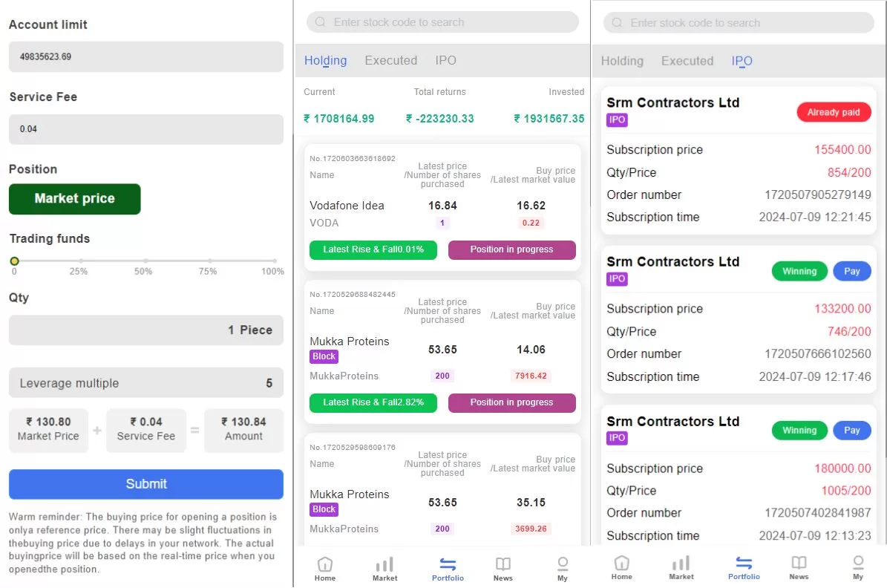887x588 pixels.
Task: Select IPO tab in right panel
Action: (x=742, y=61)
